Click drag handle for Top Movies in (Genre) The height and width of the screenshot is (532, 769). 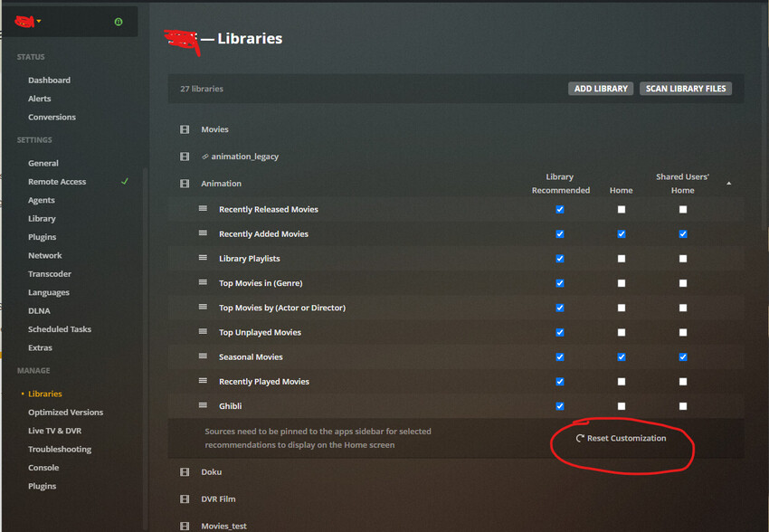[203, 282]
